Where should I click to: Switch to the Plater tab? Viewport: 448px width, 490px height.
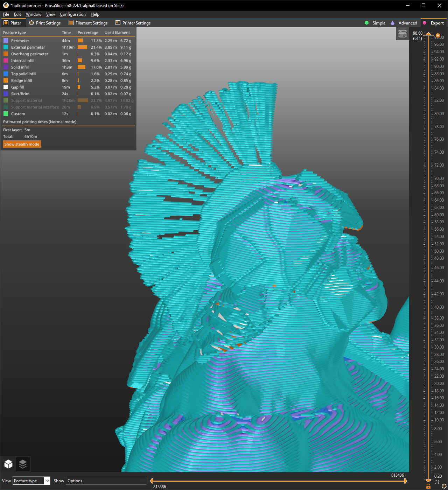click(x=13, y=23)
